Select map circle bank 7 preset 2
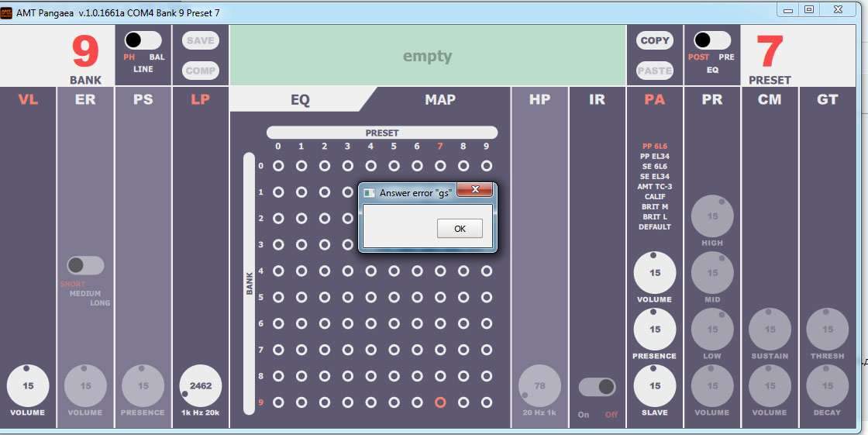The image size is (868, 435). point(325,350)
